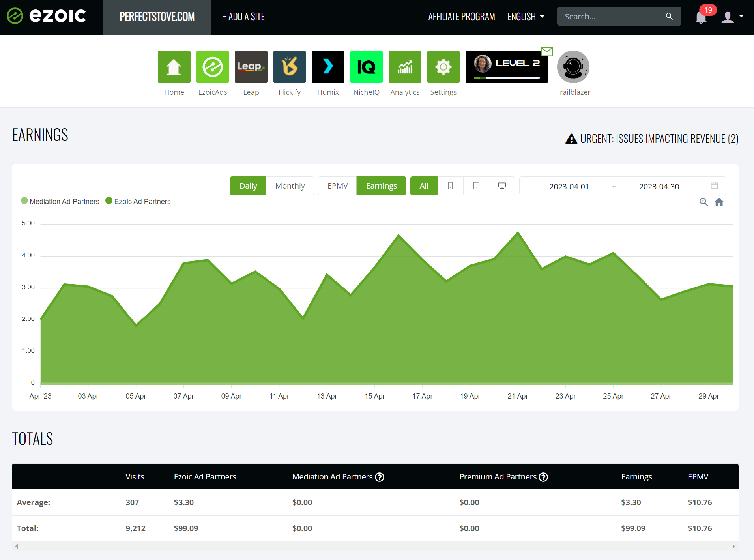The width and height of the screenshot is (754, 560).
Task: Click the Earnings column header
Action: point(636,477)
